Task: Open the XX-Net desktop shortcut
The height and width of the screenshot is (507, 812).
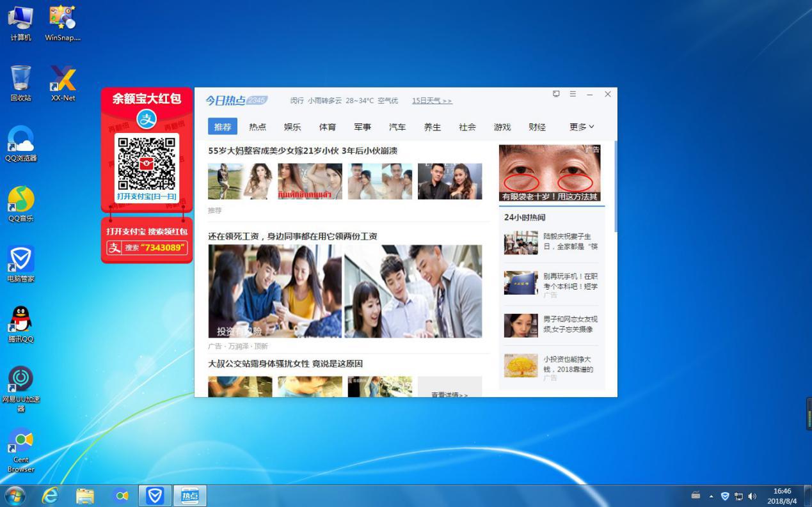Action: pyautogui.click(x=63, y=79)
